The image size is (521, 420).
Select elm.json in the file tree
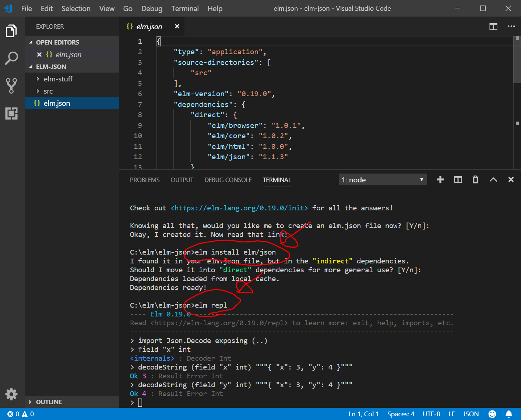click(x=72, y=103)
